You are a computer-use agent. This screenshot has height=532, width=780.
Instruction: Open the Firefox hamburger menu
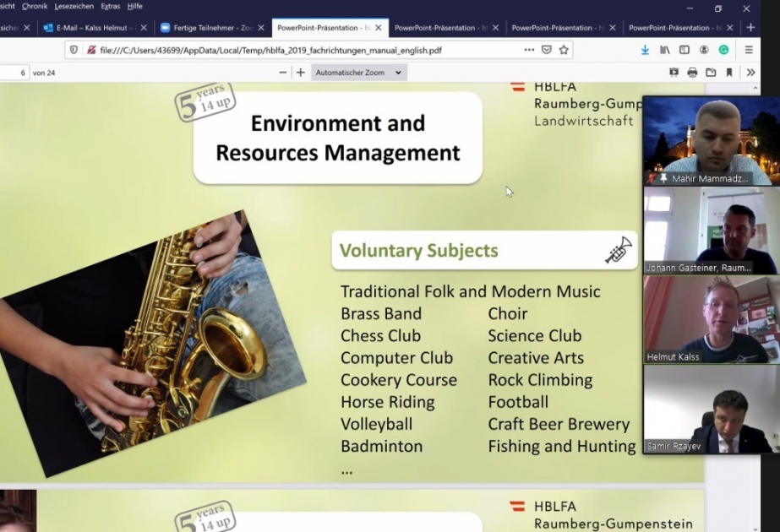[x=749, y=50]
